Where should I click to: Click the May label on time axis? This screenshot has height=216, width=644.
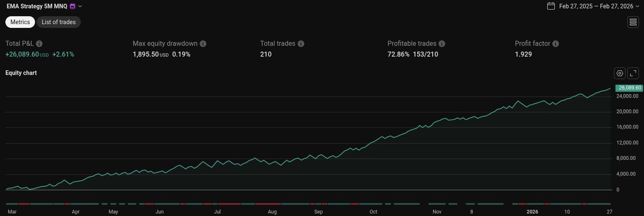coord(113,212)
